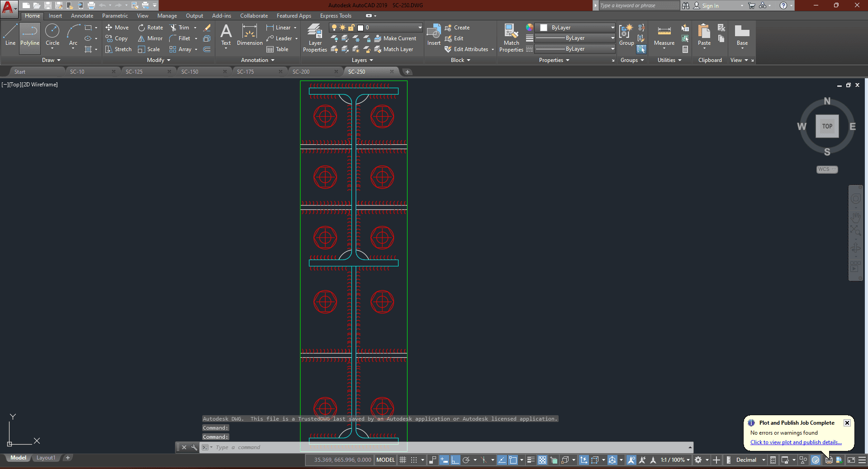Open the Annotate ribbon tab
Image resolution: width=868 pixels, height=469 pixels.
click(x=82, y=16)
